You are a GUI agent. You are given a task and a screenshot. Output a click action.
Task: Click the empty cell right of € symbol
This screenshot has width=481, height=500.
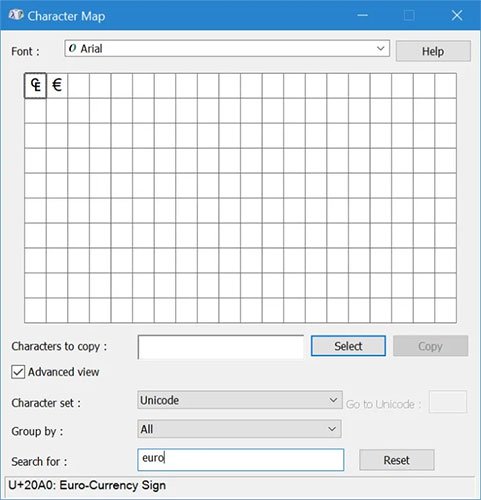79,85
